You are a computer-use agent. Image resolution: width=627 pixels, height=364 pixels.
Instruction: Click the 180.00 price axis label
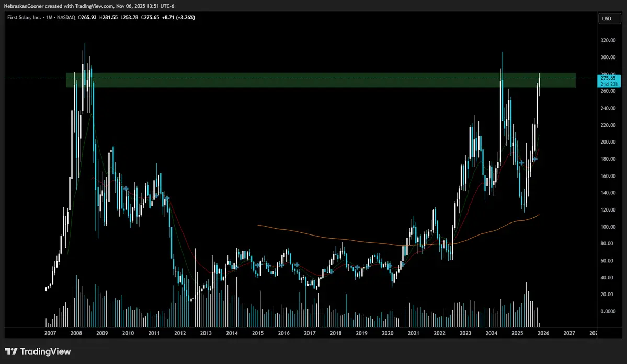608,159
